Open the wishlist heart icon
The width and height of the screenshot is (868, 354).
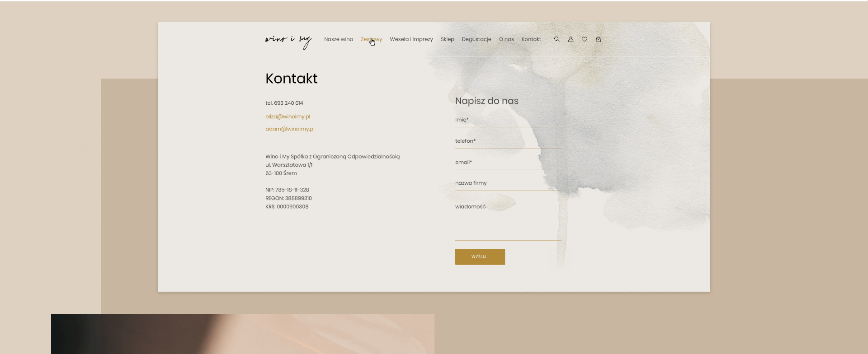click(585, 39)
